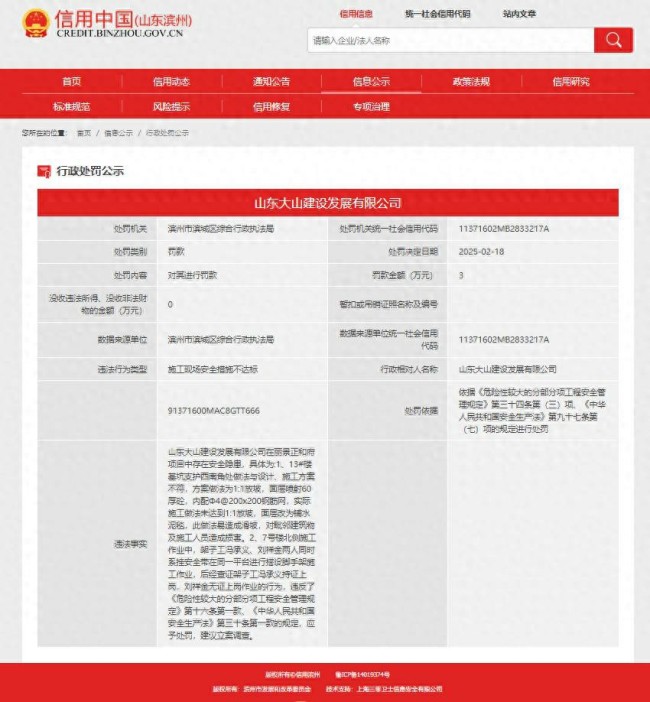
Task: Click the 数据来源单位 value cell
Action: (x=242, y=339)
